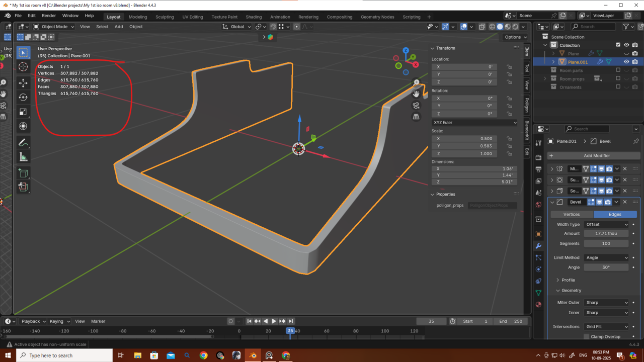Select the Move tool in the toolbar
This screenshot has width=644, height=362.
point(23,82)
